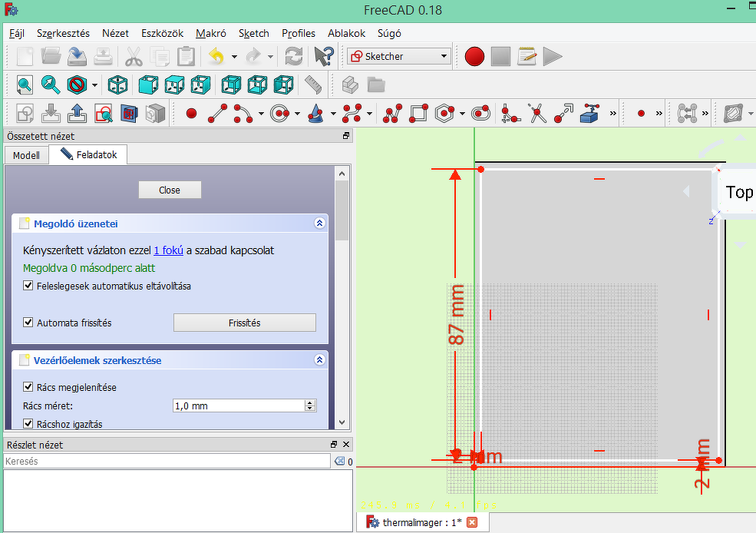The width and height of the screenshot is (756, 533).
Task: Click the create slot tool
Action: click(480, 114)
